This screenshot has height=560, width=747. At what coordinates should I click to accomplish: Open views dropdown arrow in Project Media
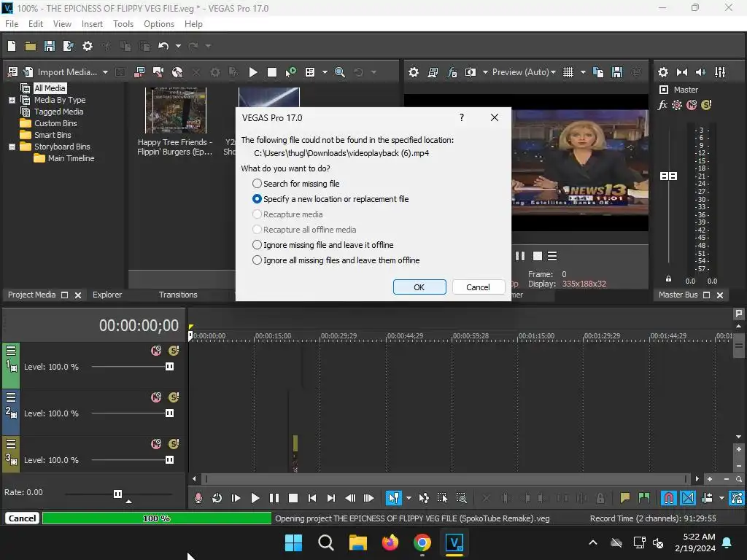tap(325, 72)
